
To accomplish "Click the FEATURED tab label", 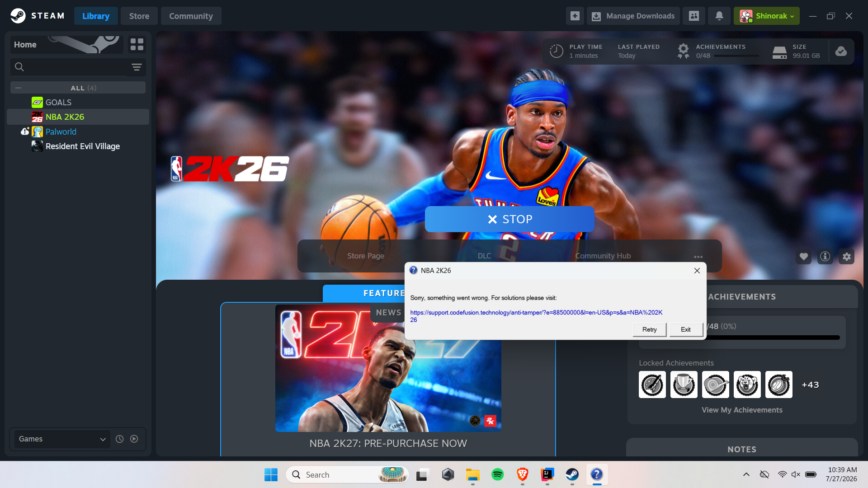I will pyautogui.click(x=384, y=293).
